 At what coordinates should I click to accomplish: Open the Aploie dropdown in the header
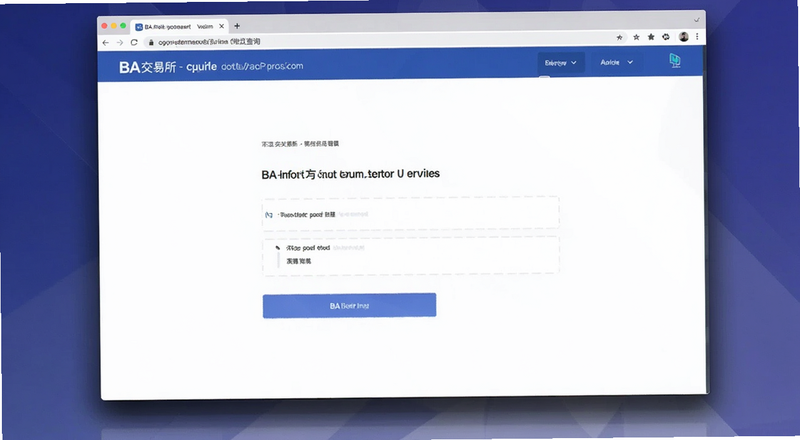616,62
